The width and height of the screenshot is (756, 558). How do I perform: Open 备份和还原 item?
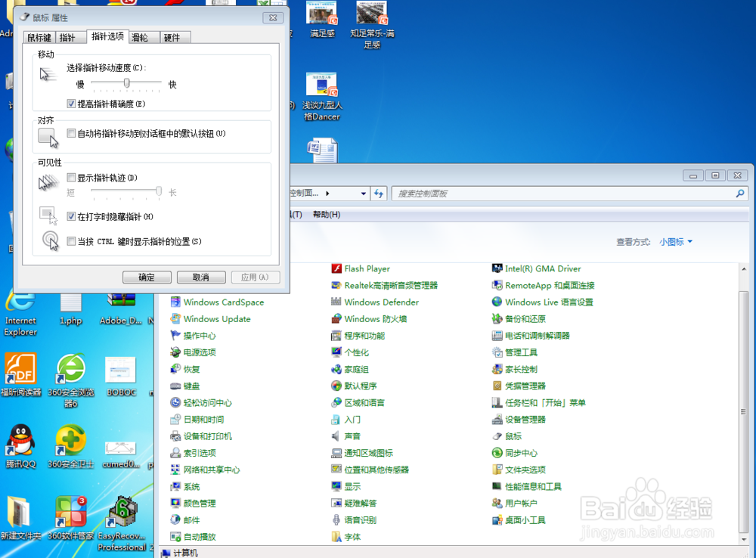tap(519, 319)
